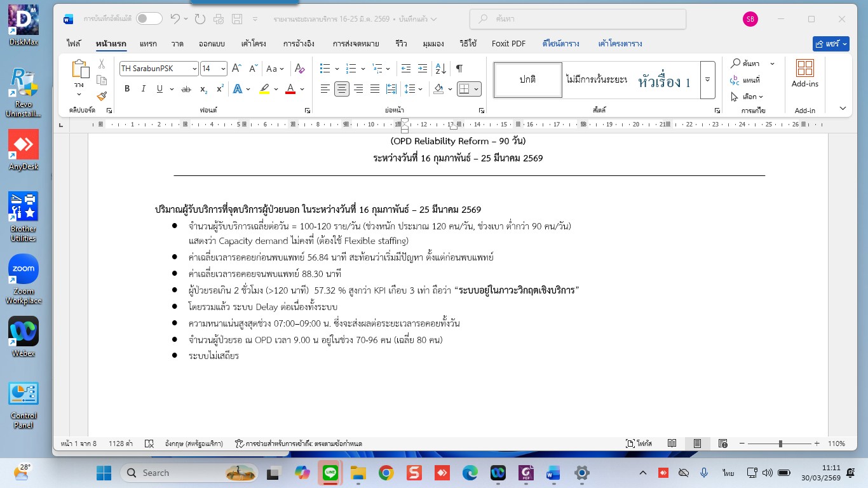Open the font size 14 dropdown
The image size is (868, 488).
point(223,69)
